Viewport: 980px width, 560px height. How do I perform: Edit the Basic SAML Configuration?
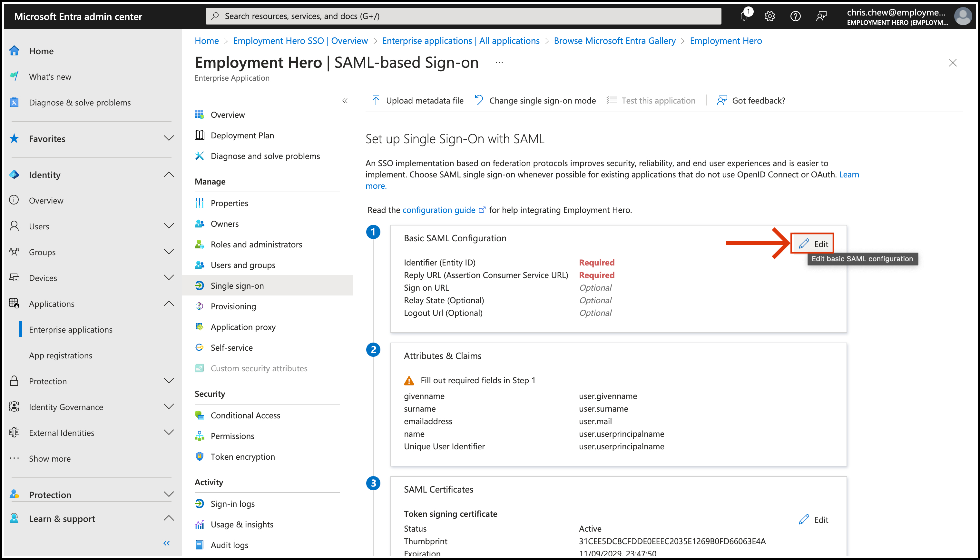tap(814, 244)
